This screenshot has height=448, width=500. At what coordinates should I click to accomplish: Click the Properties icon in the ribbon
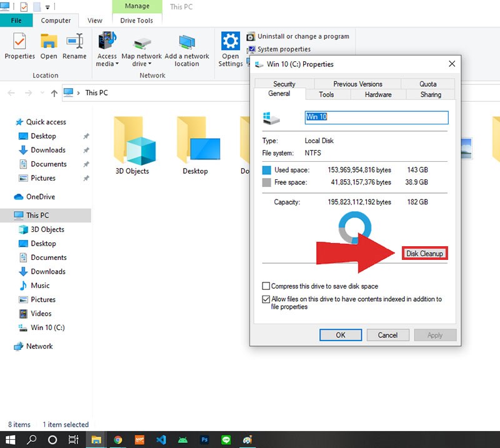pos(19,46)
